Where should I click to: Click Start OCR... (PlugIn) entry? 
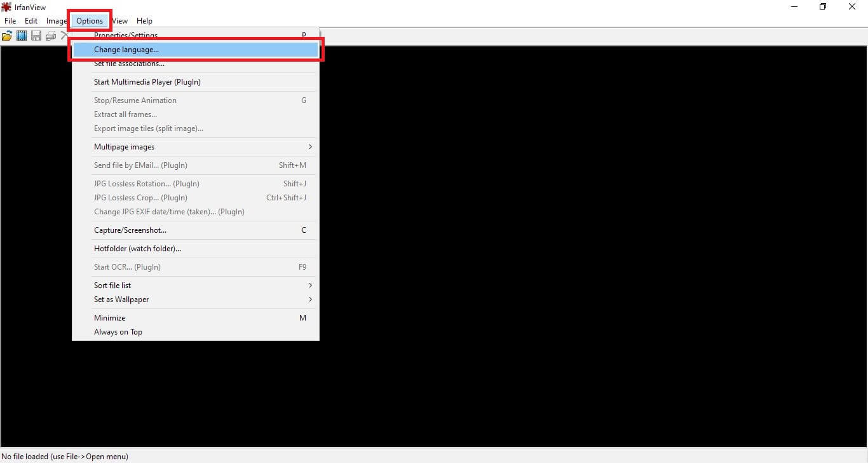[196, 267]
